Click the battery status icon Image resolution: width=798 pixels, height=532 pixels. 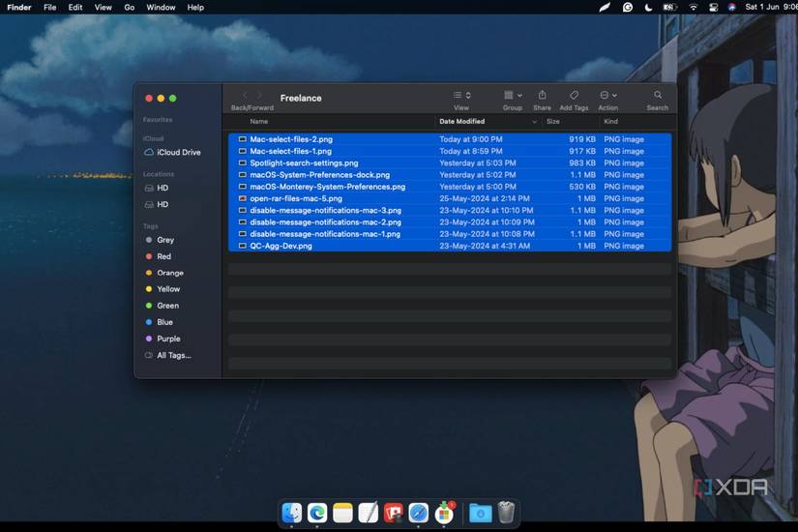click(669, 7)
